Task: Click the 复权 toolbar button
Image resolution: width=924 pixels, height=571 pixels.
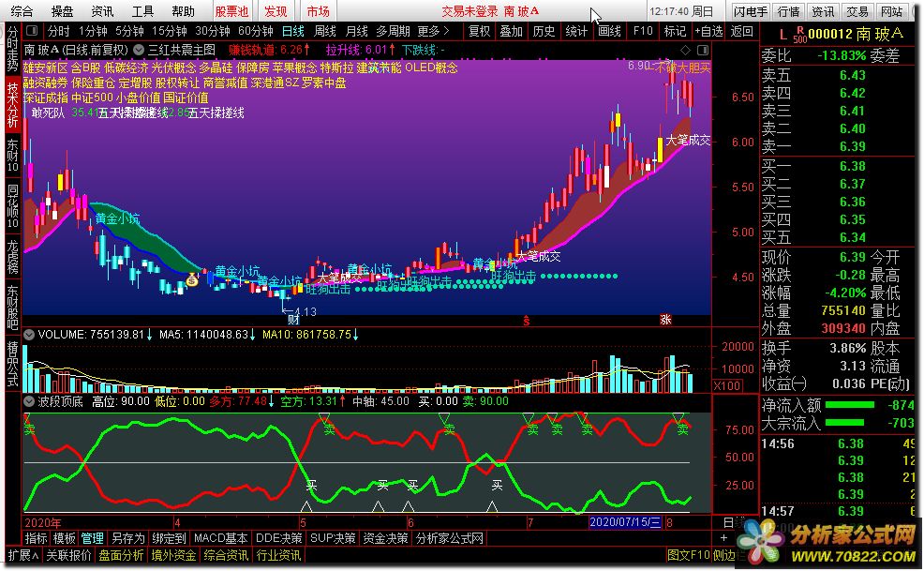Action: tap(479, 31)
